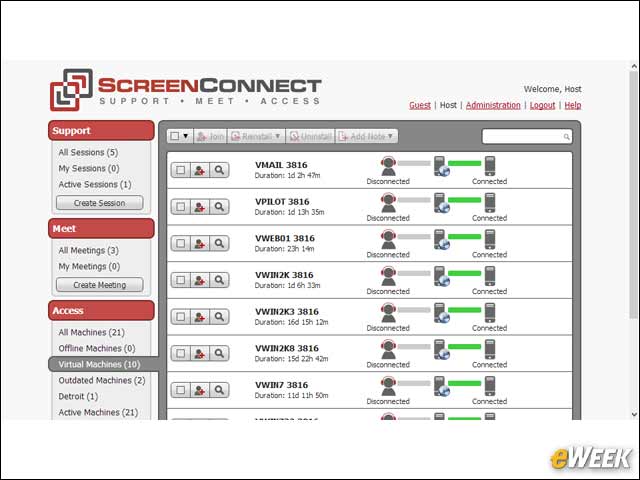Check the box for VWIN2K3 3816
Image resolution: width=640 pixels, height=480 pixels.
click(181, 317)
